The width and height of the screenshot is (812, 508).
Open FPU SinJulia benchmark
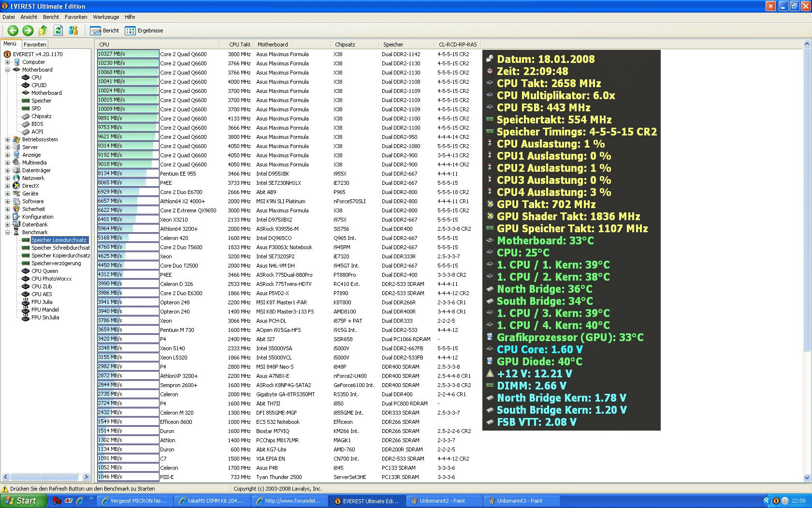pos(45,317)
